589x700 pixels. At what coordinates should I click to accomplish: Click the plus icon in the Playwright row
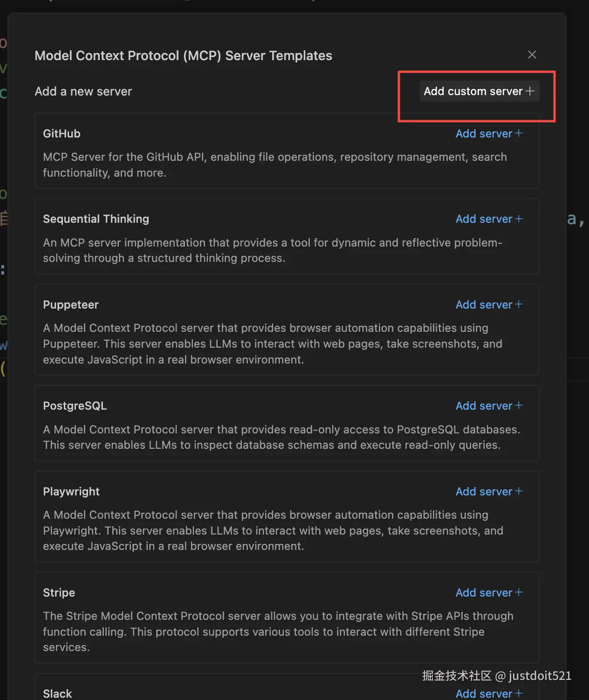[519, 491]
